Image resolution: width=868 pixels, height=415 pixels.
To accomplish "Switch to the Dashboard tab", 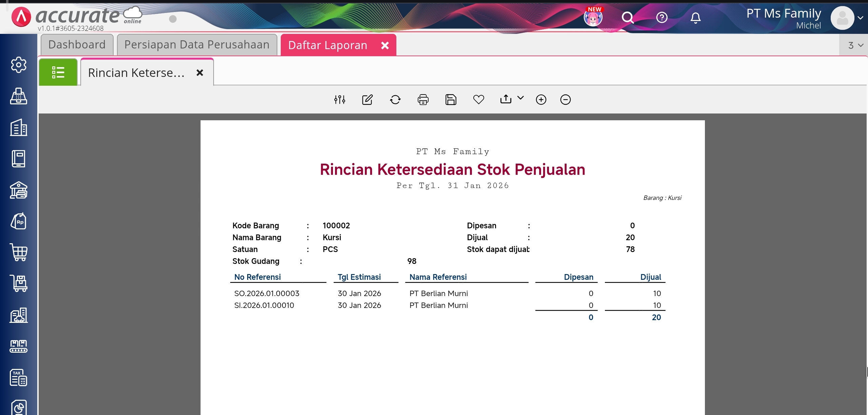I will (x=77, y=45).
